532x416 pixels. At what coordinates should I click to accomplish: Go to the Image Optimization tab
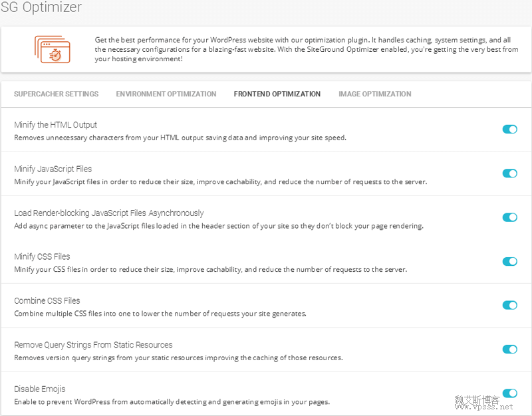(x=375, y=94)
